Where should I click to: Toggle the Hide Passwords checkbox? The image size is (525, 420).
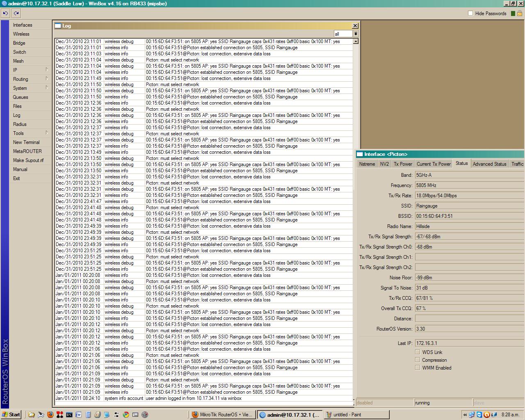(470, 13)
